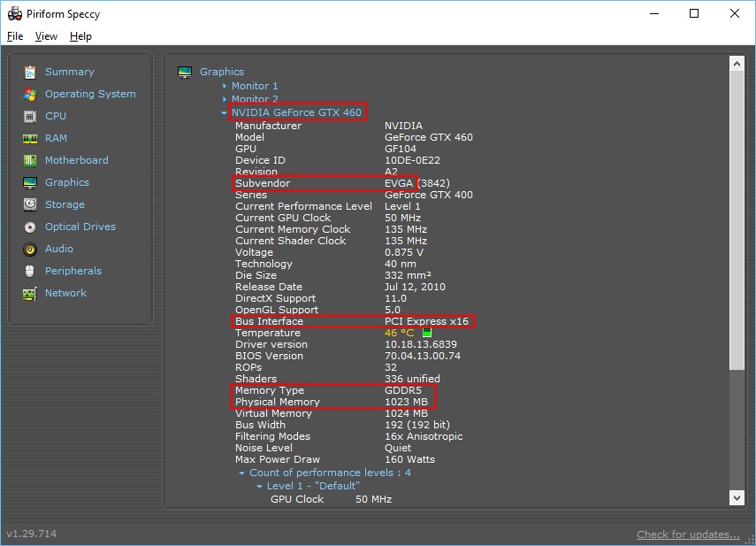Viewport: 756px width, 546px height.
Task: Open the Peripherals section
Action: (x=73, y=271)
